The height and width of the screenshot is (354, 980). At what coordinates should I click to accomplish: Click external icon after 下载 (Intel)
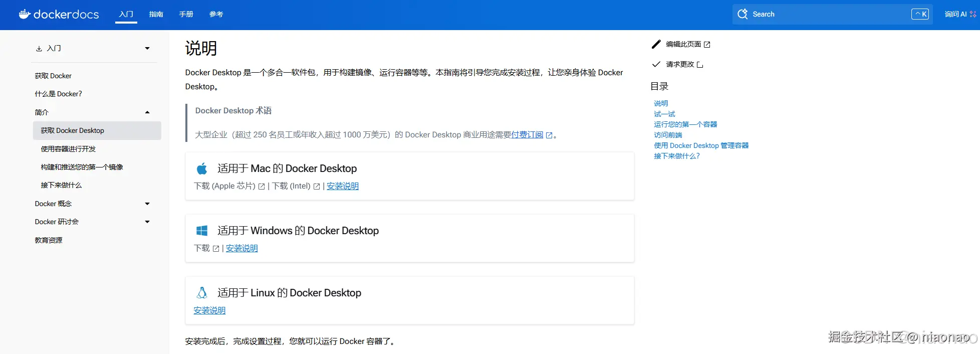pos(317,187)
